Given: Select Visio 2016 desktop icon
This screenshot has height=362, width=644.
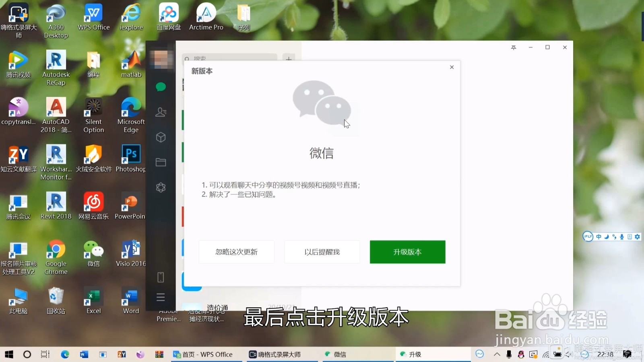Looking at the screenshot, I should tap(131, 254).
